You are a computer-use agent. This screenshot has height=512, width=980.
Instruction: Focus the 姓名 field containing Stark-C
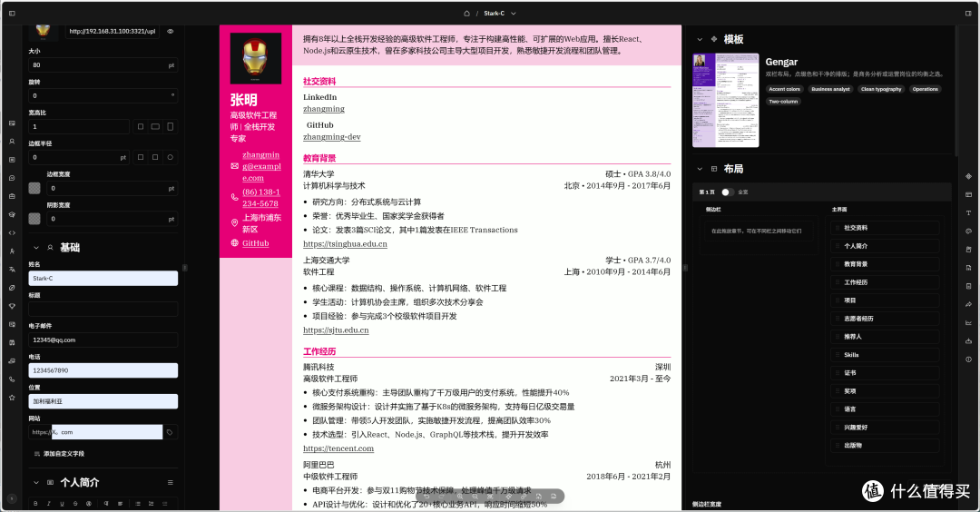click(x=103, y=278)
